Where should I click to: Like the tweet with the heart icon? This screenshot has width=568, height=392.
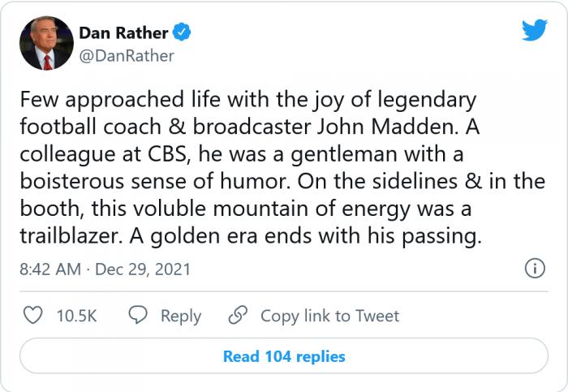(x=32, y=316)
